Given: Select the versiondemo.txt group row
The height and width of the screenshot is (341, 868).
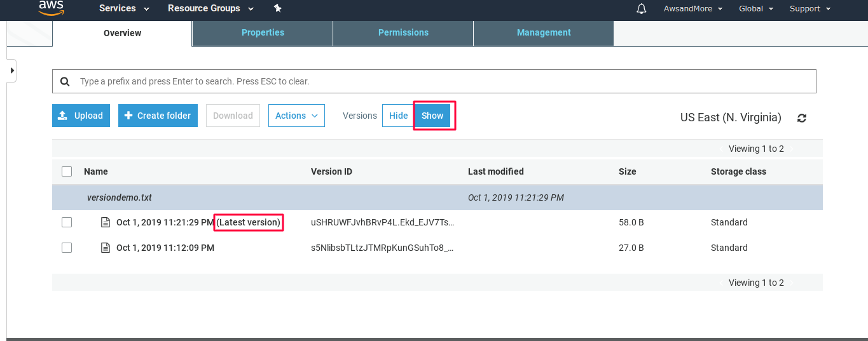Looking at the screenshot, I should click(437, 197).
